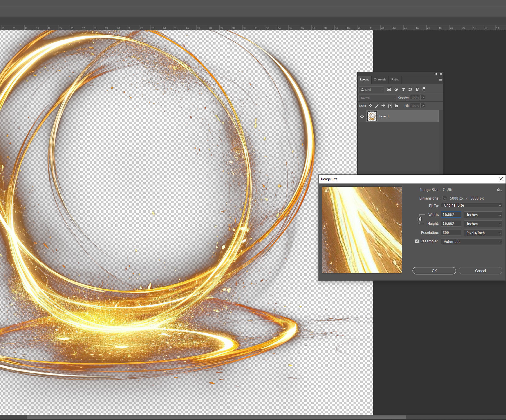Image resolution: width=506 pixels, height=420 pixels.
Task: Open the Fill percentage slider
Action: (x=423, y=106)
